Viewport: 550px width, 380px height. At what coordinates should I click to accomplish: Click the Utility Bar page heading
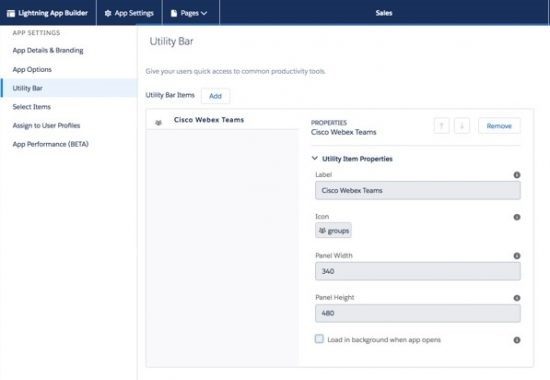(x=171, y=41)
